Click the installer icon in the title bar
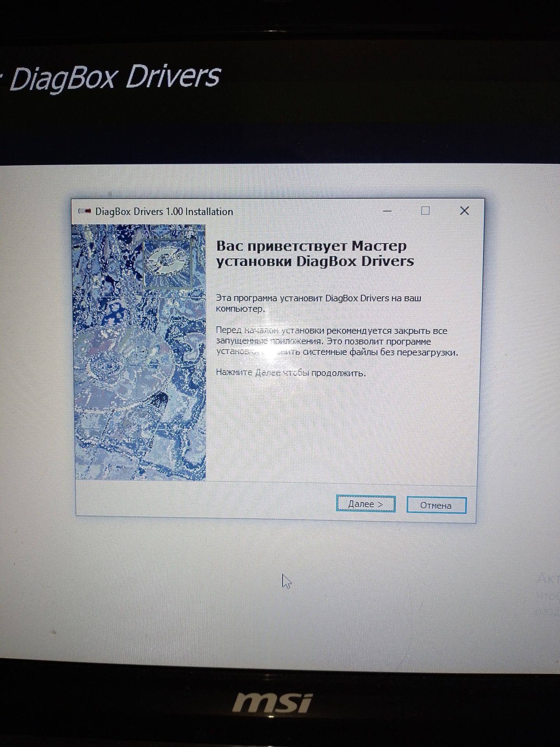The width and height of the screenshot is (560, 747). click(85, 211)
